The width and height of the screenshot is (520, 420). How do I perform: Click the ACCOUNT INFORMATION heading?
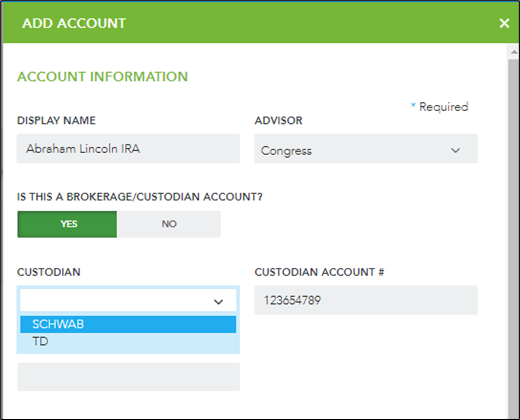click(x=103, y=77)
